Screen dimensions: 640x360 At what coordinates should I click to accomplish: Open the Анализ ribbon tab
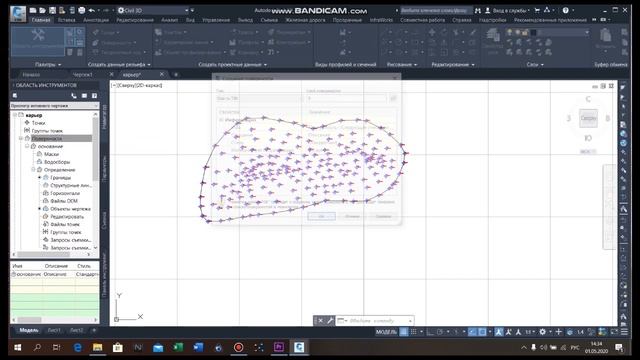point(169,20)
